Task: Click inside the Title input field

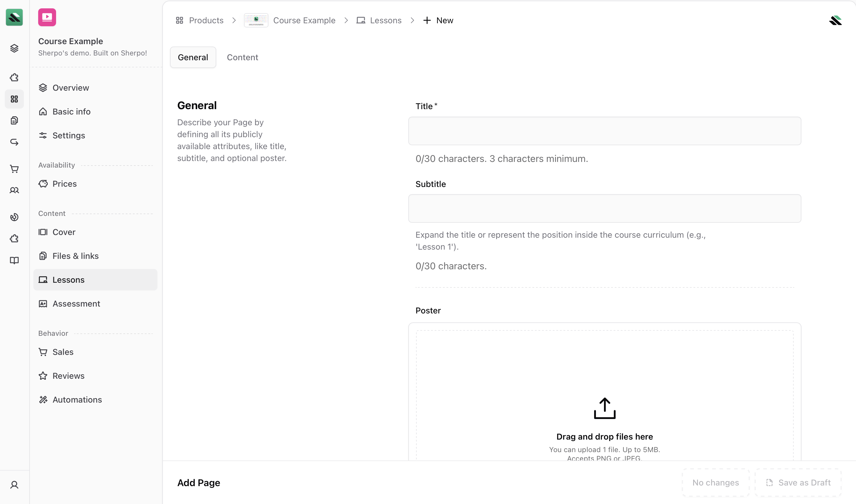Action: tap(605, 131)
